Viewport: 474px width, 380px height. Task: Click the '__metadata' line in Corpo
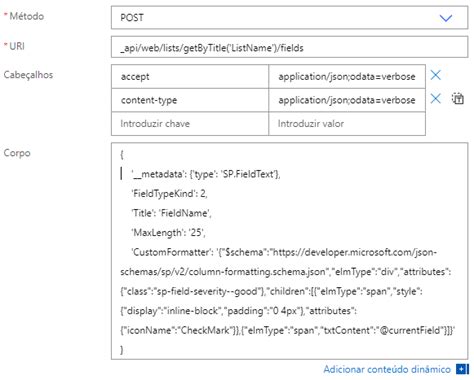[x=206, y=174]
